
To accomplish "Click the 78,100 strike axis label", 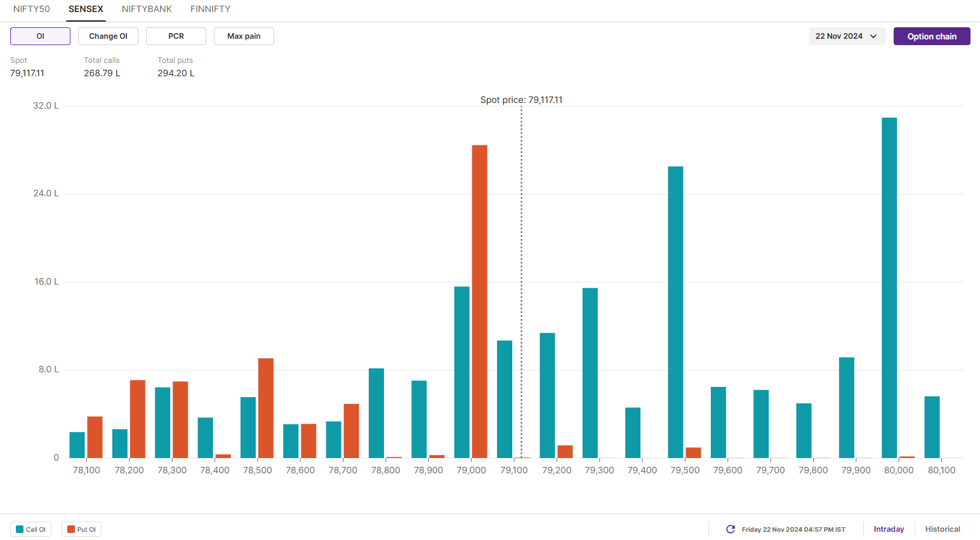I will tap(86, 470).
